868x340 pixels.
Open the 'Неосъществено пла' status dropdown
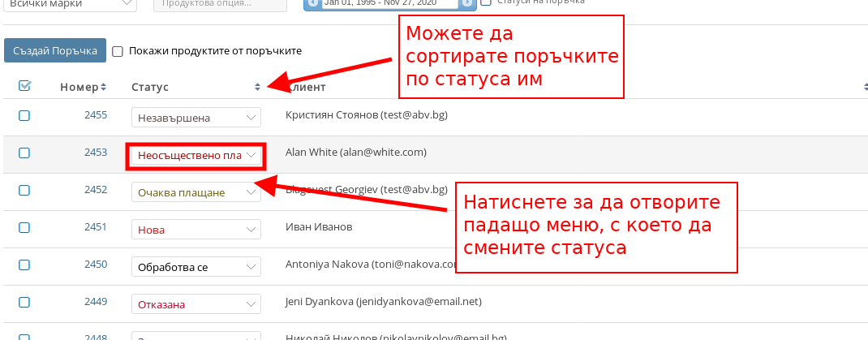(196, 155)
